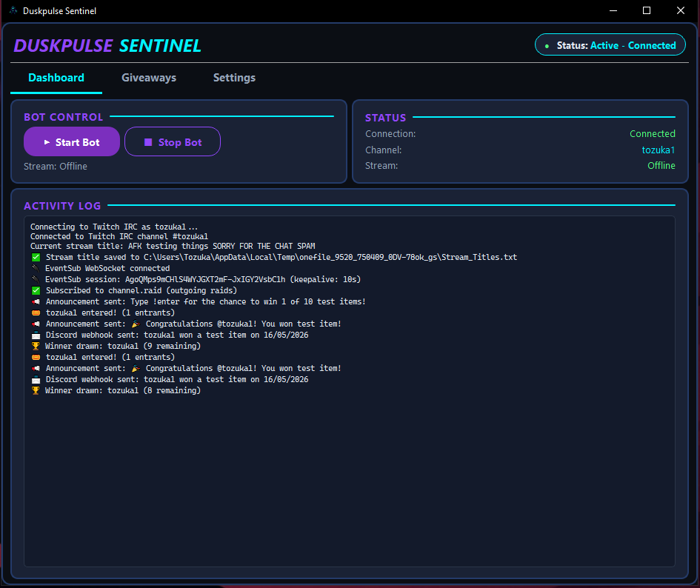700x588 pixels.
Task: Click the Duskpulse Sentinel title bar app icon
Action: 13,10
